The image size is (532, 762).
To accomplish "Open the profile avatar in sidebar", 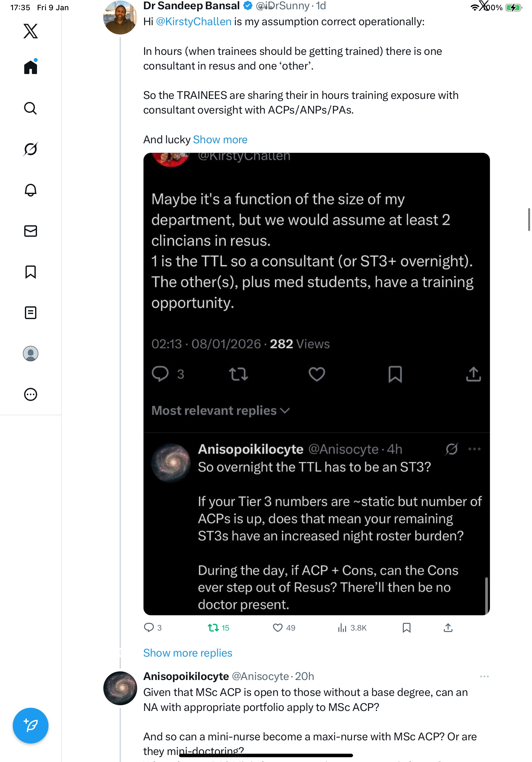I will 31,354.
